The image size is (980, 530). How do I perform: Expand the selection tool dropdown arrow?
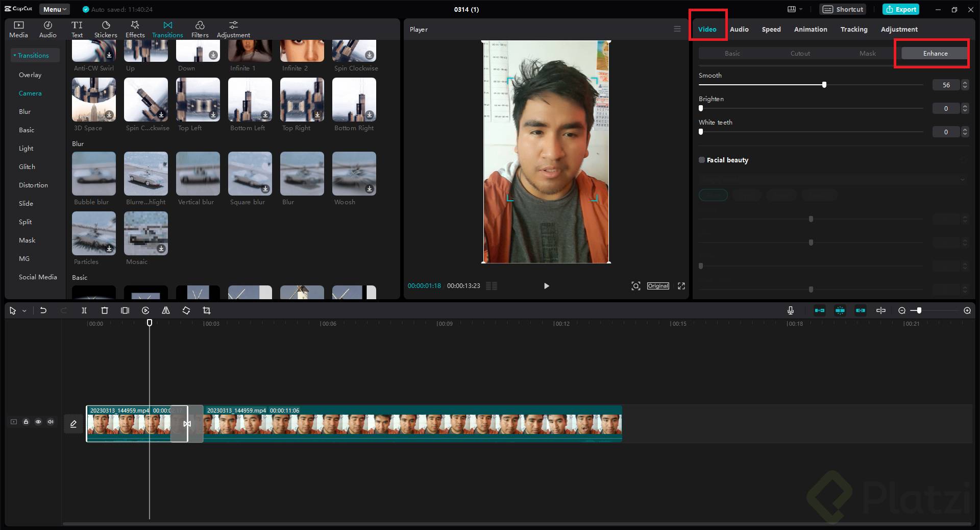pos(24,311)
